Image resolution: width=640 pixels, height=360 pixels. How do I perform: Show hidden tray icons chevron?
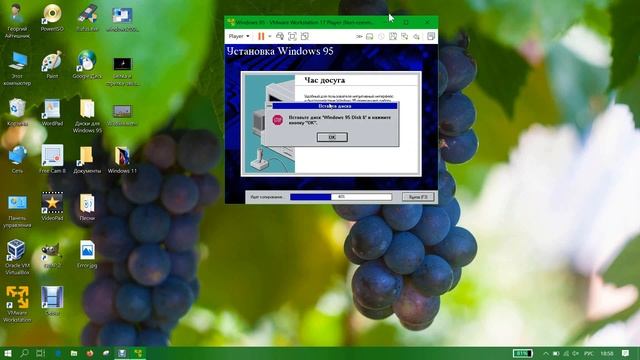pos(546,353)
